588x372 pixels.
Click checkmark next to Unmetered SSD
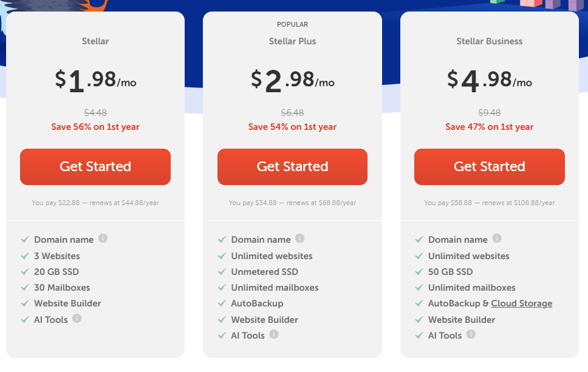222,272
